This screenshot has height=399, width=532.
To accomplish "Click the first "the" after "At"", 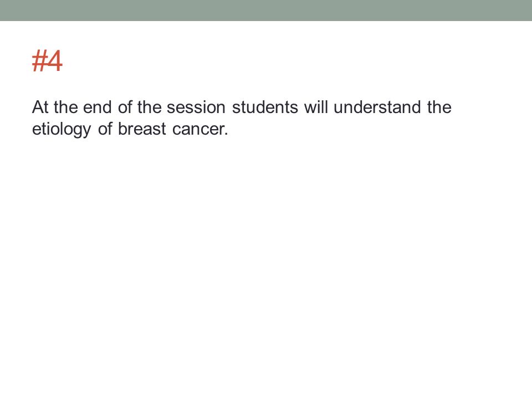I will click(66, 107).
